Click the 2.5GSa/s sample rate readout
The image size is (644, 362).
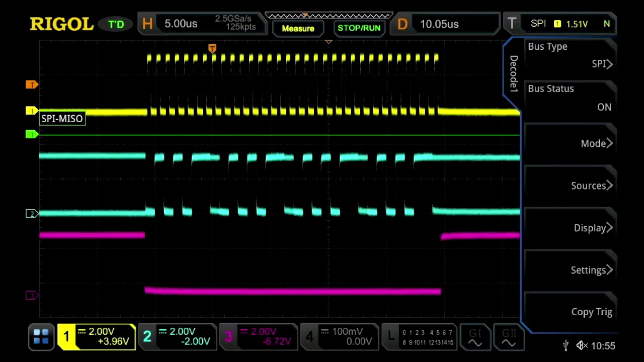coord(233,19)
